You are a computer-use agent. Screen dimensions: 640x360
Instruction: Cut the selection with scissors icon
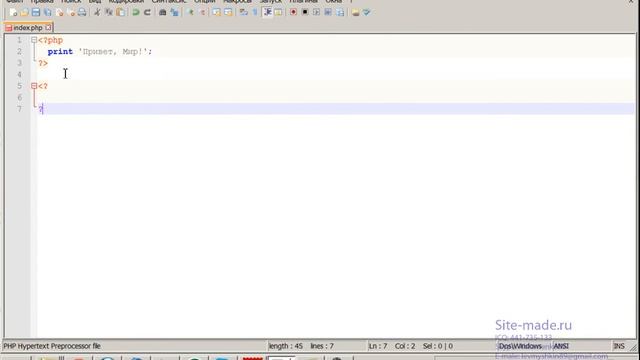97,13
